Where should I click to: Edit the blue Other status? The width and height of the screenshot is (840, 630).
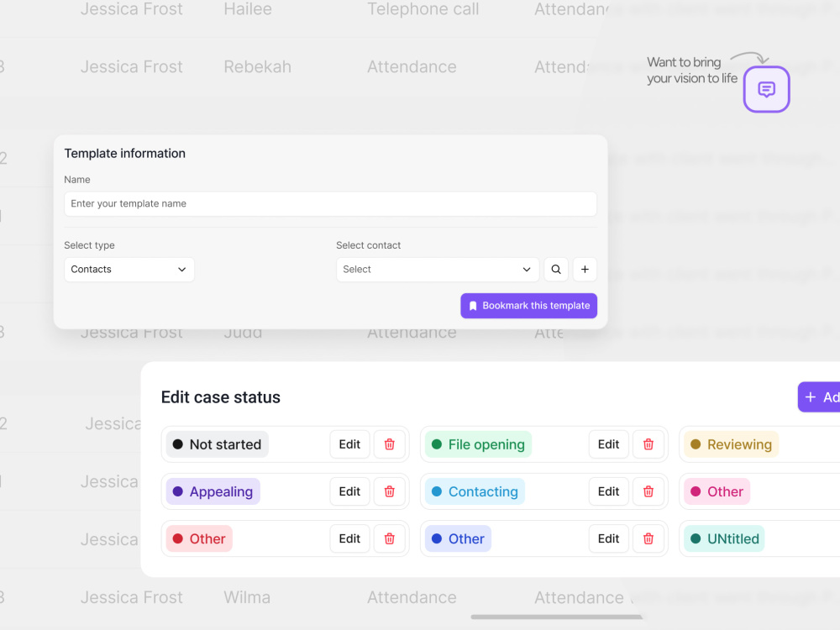point(608,538)
